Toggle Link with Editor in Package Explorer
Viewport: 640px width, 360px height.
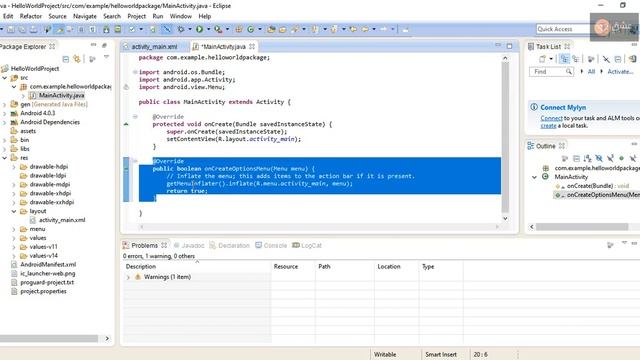click(x=76, y=59)
